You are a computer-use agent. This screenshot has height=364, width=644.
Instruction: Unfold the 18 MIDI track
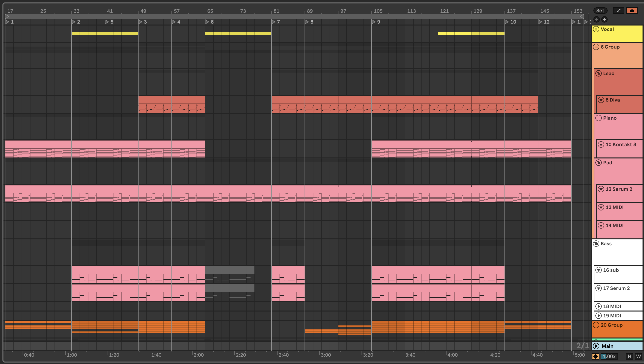pyautogui.click(x=599, y=306)
